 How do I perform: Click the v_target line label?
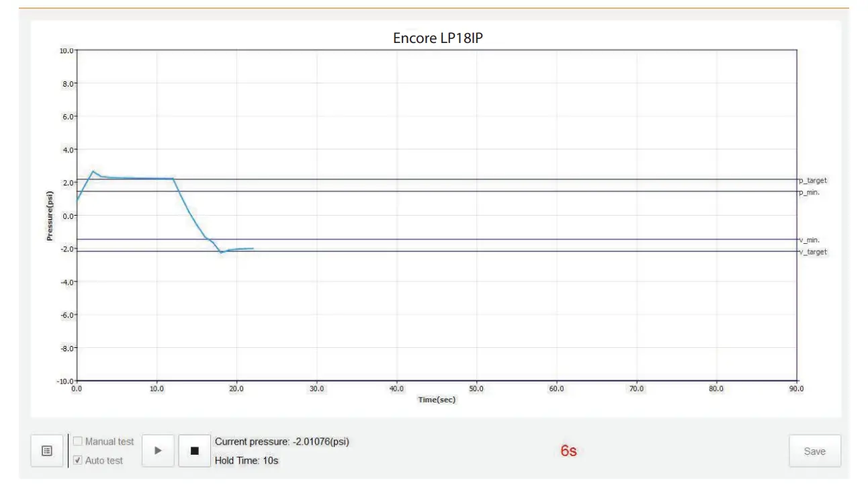pyautogui.click(x=813, y=252)
